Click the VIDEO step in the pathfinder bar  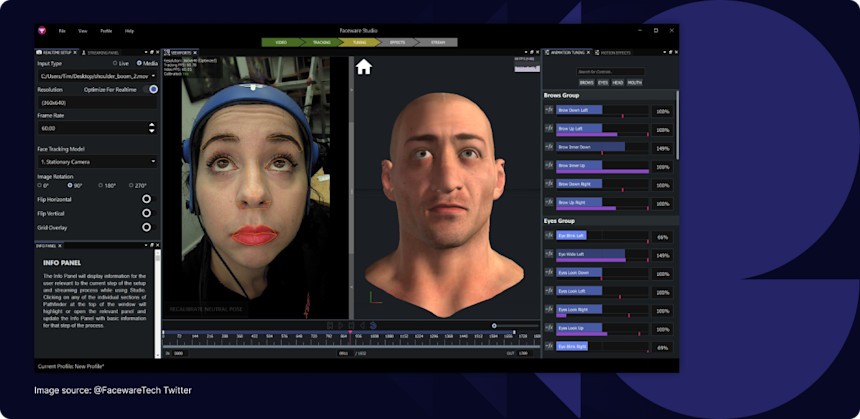coord(281,42)
